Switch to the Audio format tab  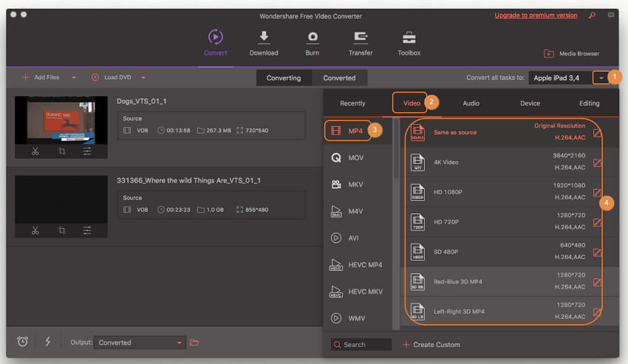[x=471, y=103]
